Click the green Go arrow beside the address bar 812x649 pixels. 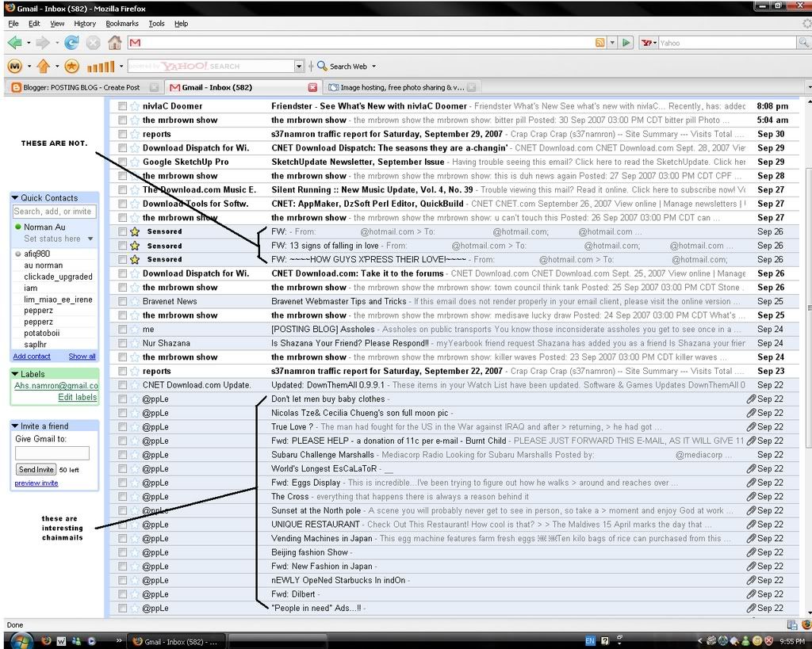pyautogui.click(x=626, y=43)
